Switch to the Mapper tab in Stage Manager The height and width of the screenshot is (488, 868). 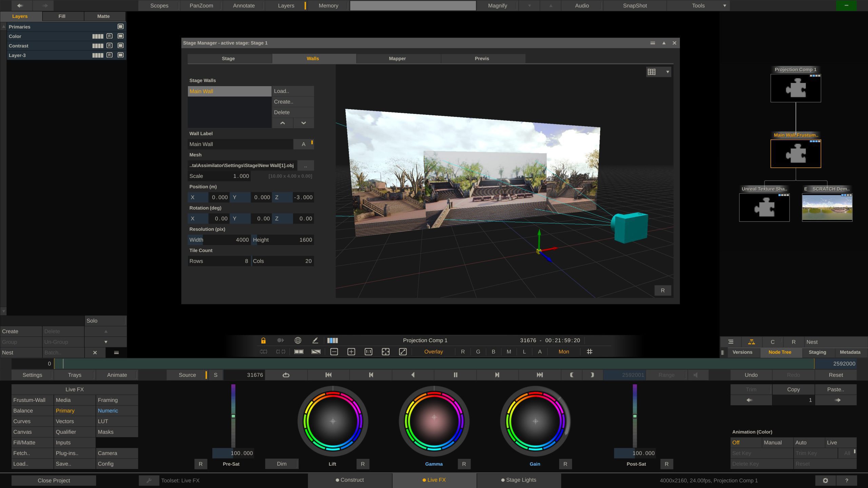pos(397,58)
